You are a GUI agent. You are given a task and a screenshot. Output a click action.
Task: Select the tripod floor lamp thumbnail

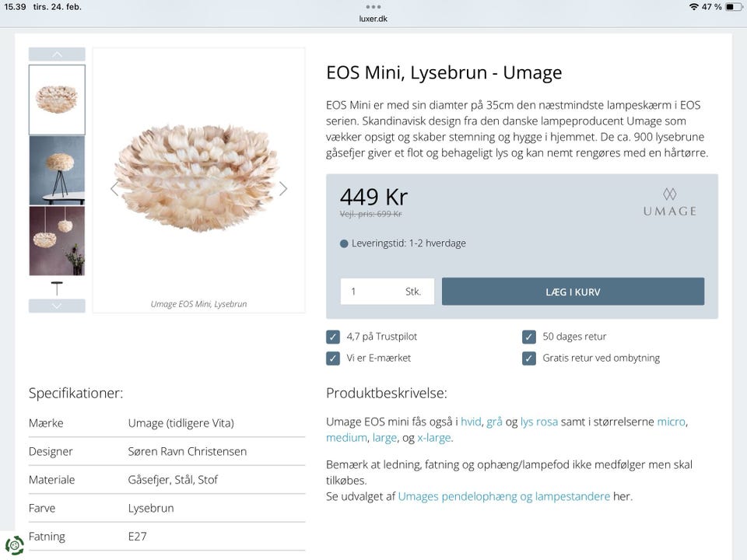click(57, 170)
